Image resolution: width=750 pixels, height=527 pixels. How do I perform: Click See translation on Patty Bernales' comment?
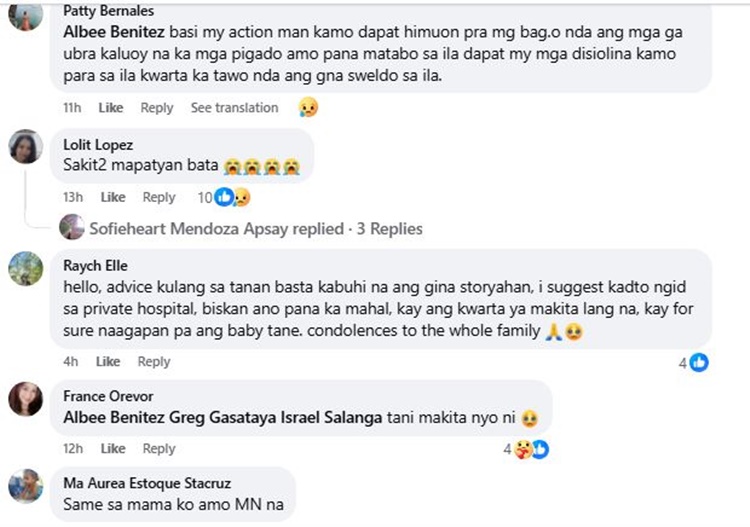(234, 108)
